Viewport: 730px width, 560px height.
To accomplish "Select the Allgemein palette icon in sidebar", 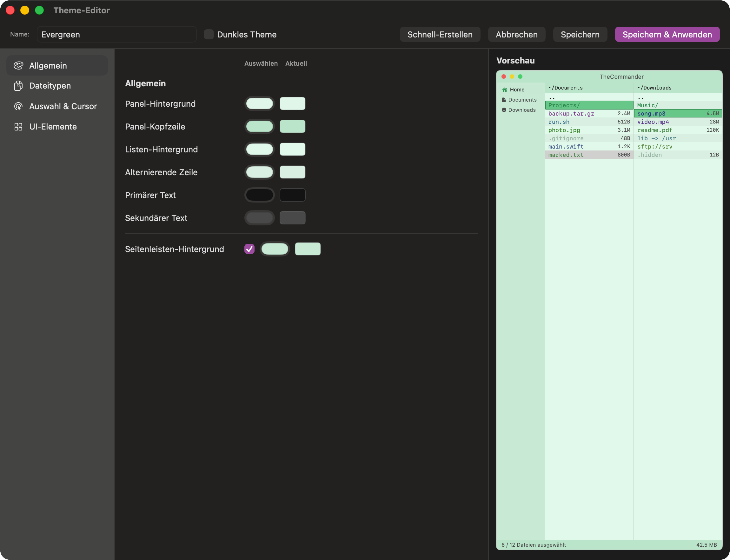I will tap(19, 65).
